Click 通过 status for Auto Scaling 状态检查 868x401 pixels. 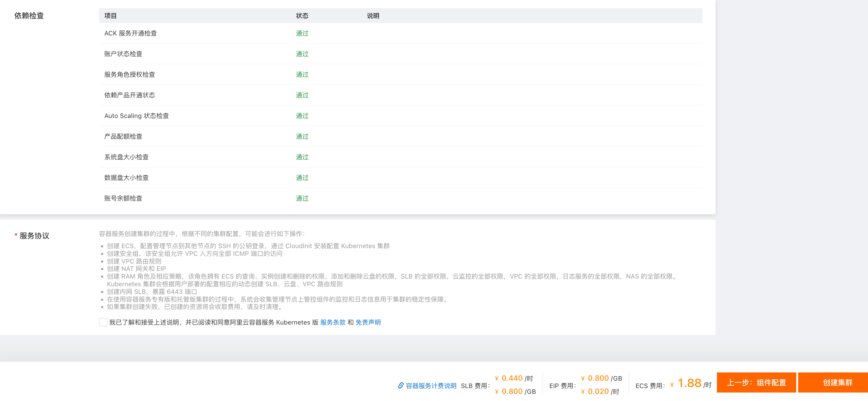[302, 116]
